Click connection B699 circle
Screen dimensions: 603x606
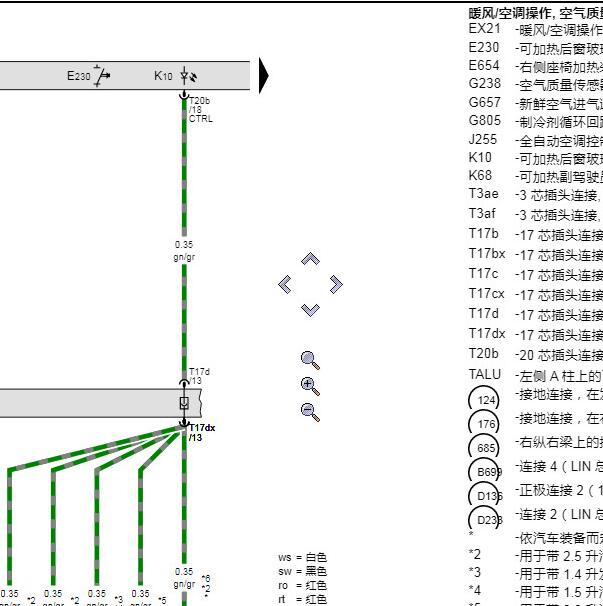(485, 472)
